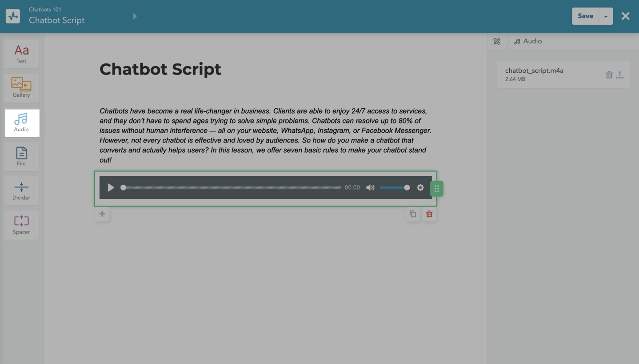
Task: Play the audio clip
Action: (111, 188)
